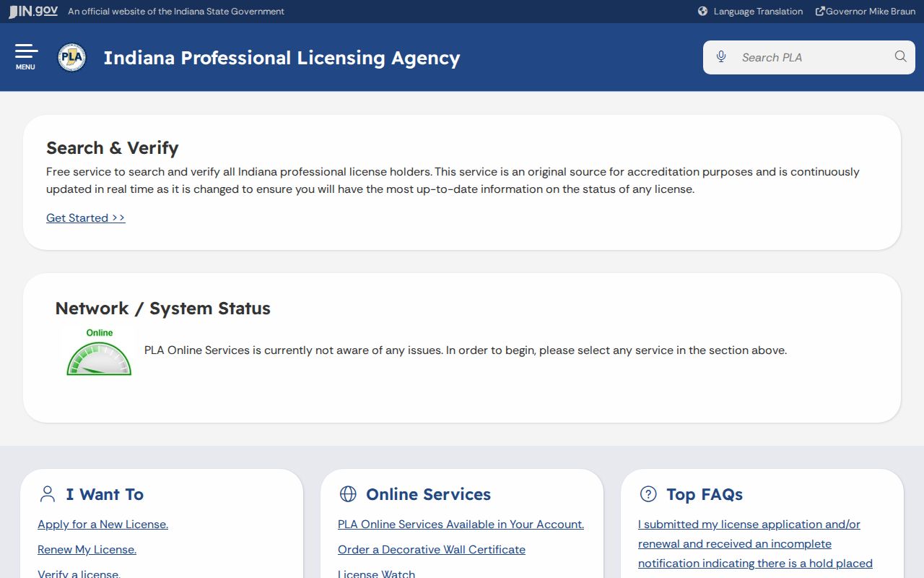Open the Renew My License link
The width and height of the screenshot is (924, 578).
tap(87, 550)
